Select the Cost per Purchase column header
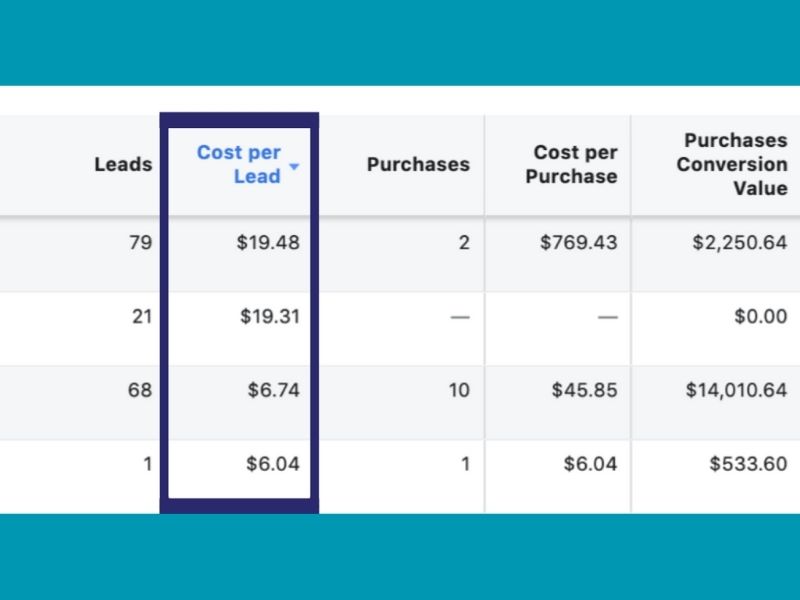Viewport: 800px width, 600px height. (x=571, y=164)
